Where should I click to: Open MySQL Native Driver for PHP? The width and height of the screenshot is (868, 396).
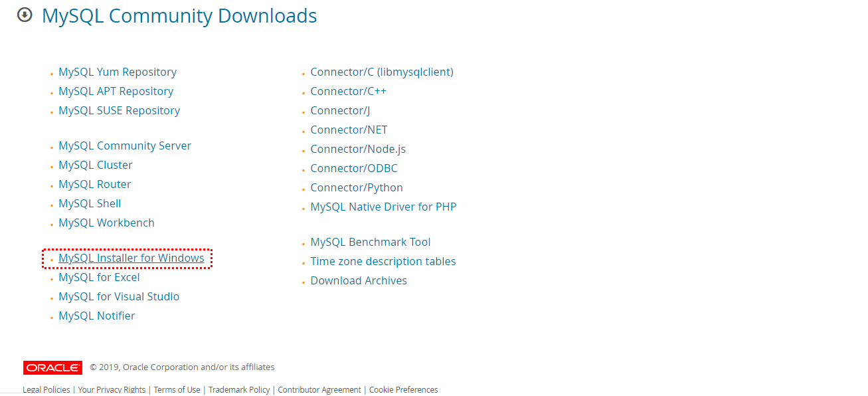384,207
